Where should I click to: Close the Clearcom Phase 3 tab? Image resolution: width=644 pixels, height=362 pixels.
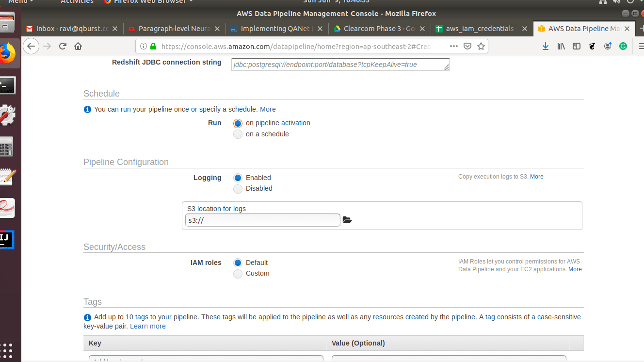point(422,29)
